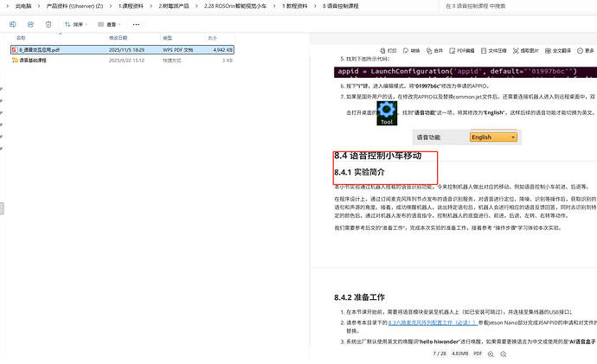The height and width of the screenshot is (364, 597).
Task: Select the 语音基础课程 shortcut folder
Action: tap(122, 61)
